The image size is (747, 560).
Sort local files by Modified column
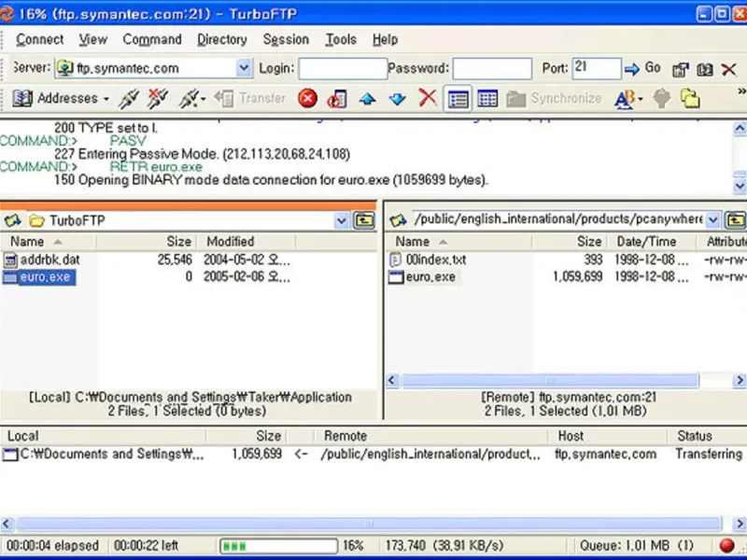coord(247,242)
